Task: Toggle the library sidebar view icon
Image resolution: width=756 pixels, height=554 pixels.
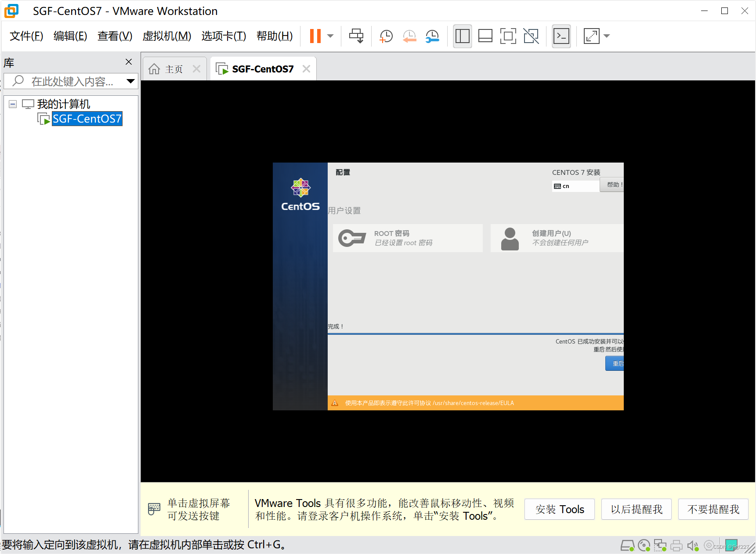Action: (x=462, y=36)
